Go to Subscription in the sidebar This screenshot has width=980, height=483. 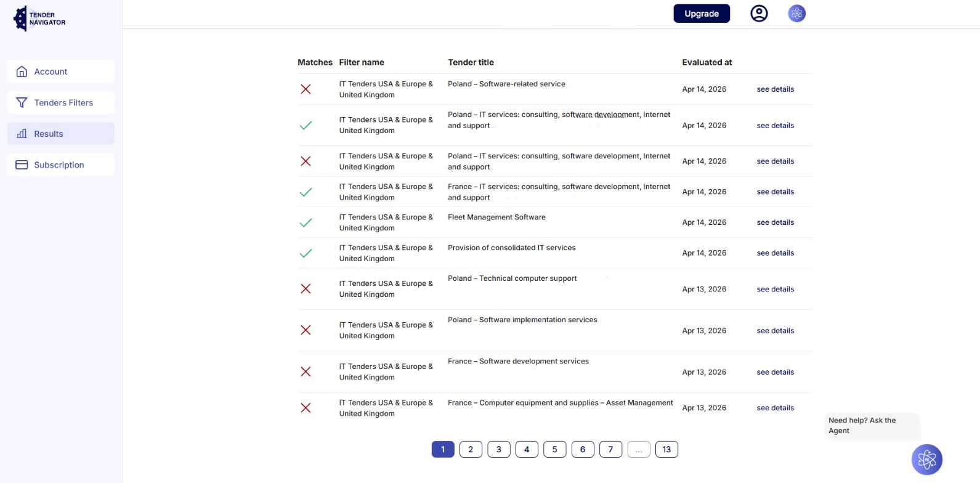pos(60,165)
